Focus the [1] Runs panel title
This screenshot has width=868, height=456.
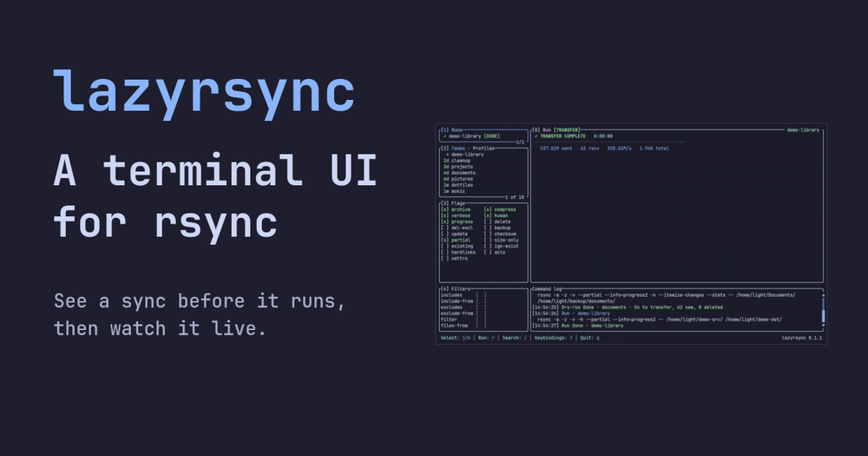(451, 130)
